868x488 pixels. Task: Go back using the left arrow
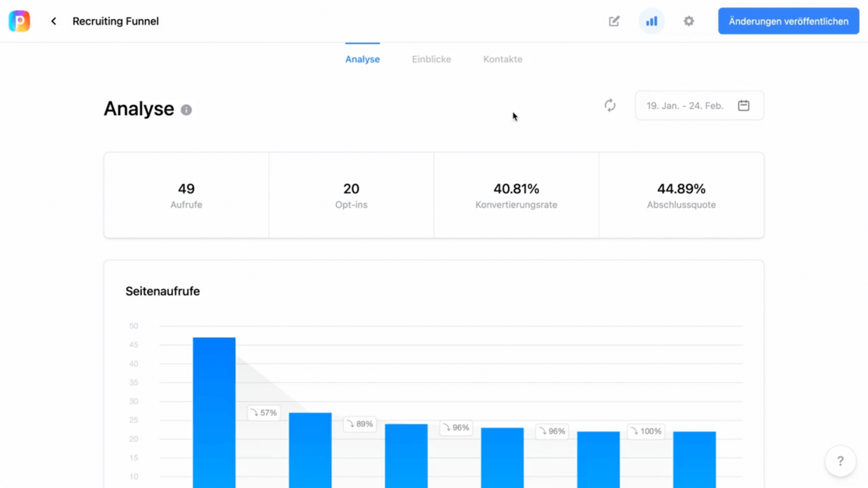pyautogui.click(x=54, y=21)
